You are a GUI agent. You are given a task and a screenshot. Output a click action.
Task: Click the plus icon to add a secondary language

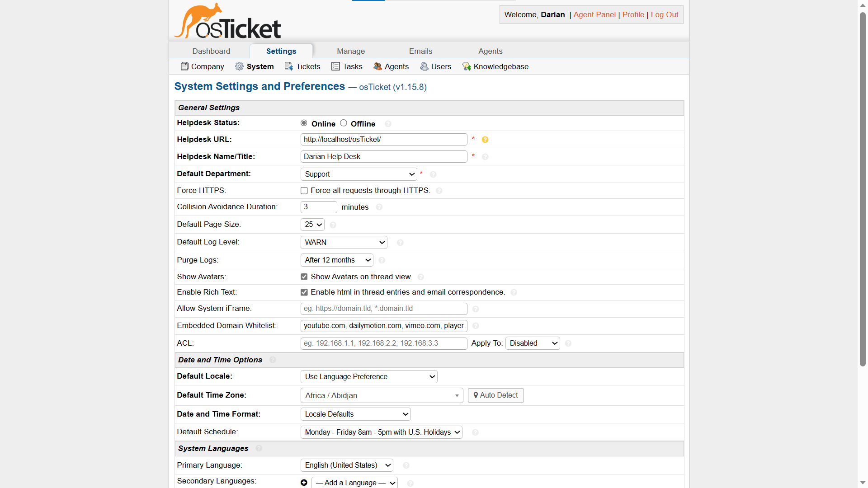pos(303,483)
